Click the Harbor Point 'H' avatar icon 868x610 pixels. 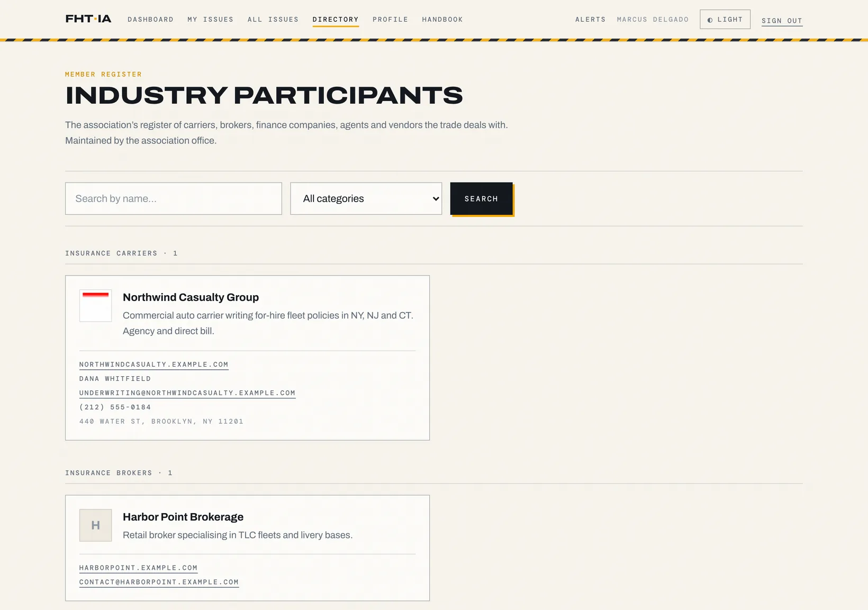95,525
